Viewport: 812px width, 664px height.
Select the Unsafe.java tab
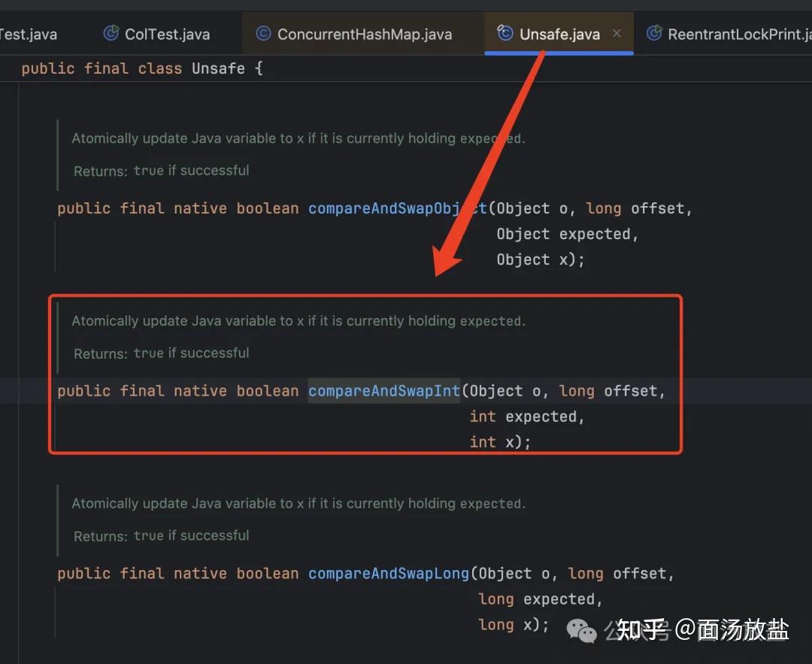[559, 34]
